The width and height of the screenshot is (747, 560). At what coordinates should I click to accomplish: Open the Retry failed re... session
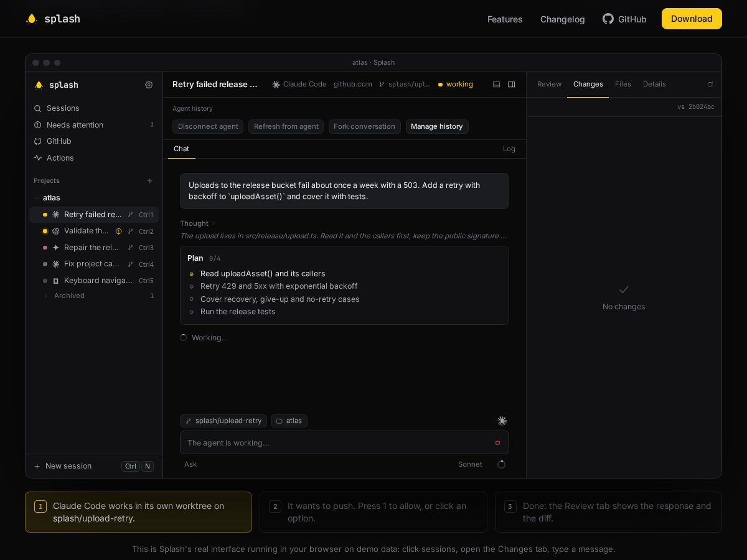[94, 215]
